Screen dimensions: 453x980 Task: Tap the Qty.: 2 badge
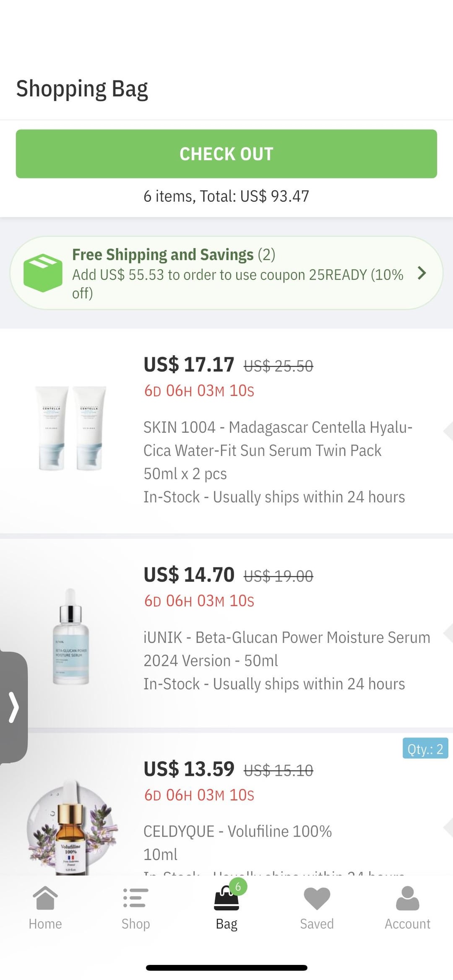click(425, 749)
